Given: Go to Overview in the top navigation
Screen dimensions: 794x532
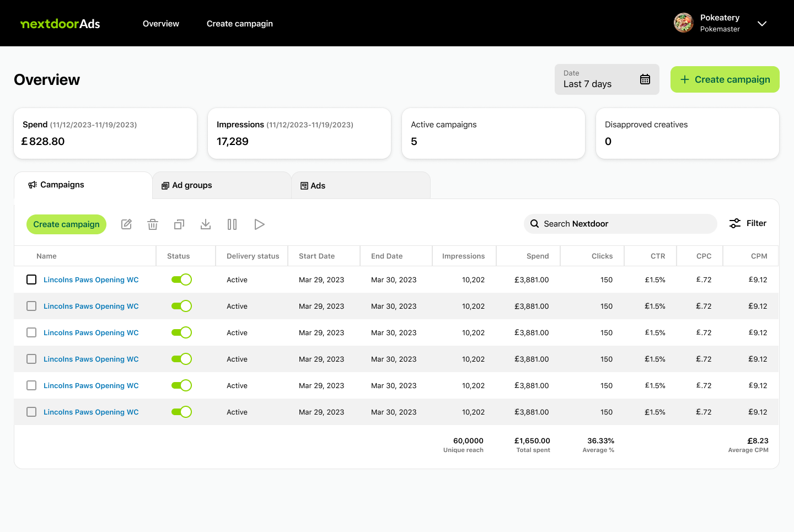Looking at the screenshot, I should point(161,24).
